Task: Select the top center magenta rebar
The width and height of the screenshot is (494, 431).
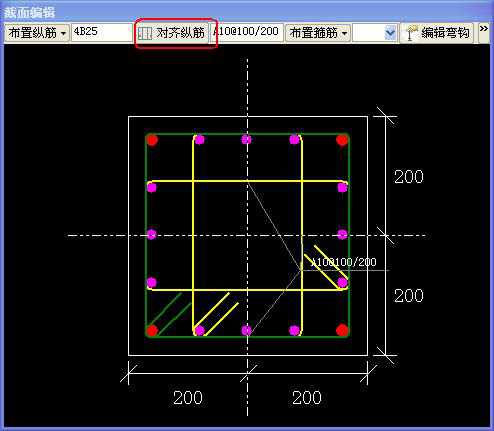Action: tap(246, 139)
